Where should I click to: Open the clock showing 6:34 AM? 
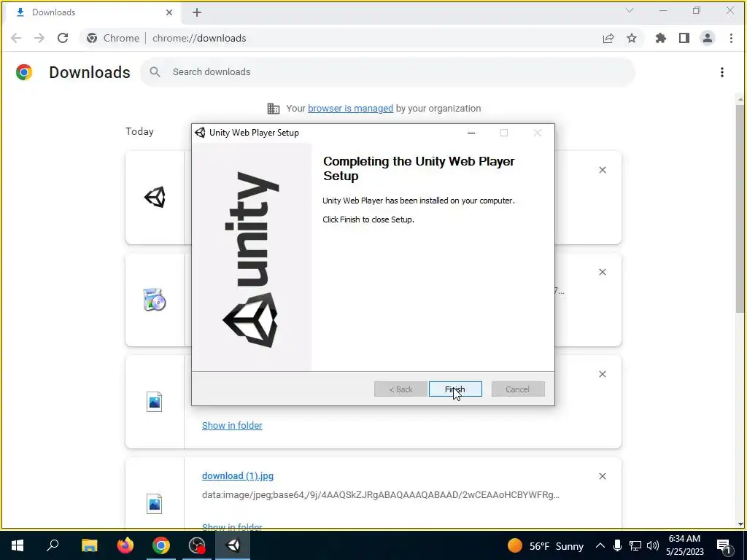click(x=684, y=545)
